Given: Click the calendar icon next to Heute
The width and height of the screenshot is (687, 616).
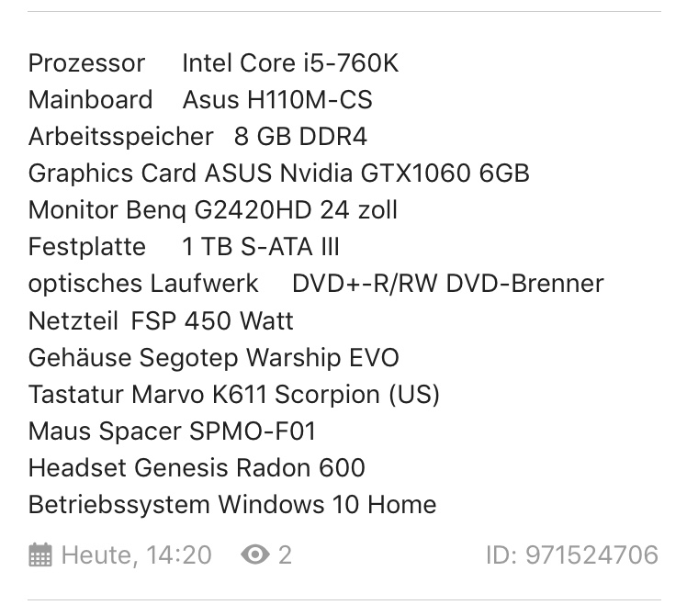Looking at the screenshot, I should pyautogui.click(x=40, y=555).
